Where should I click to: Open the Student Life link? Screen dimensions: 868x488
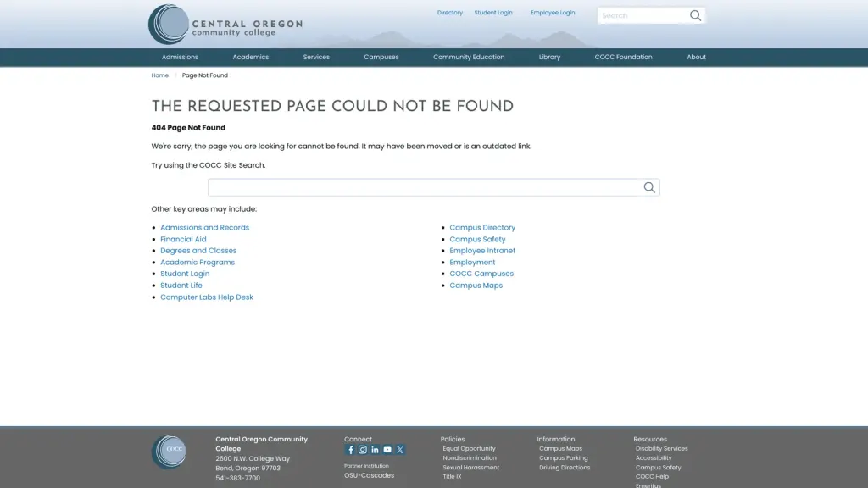tap(181, 286)
